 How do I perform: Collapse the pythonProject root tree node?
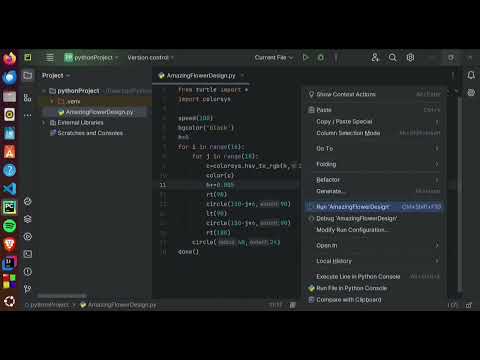[x=44, y=91]
